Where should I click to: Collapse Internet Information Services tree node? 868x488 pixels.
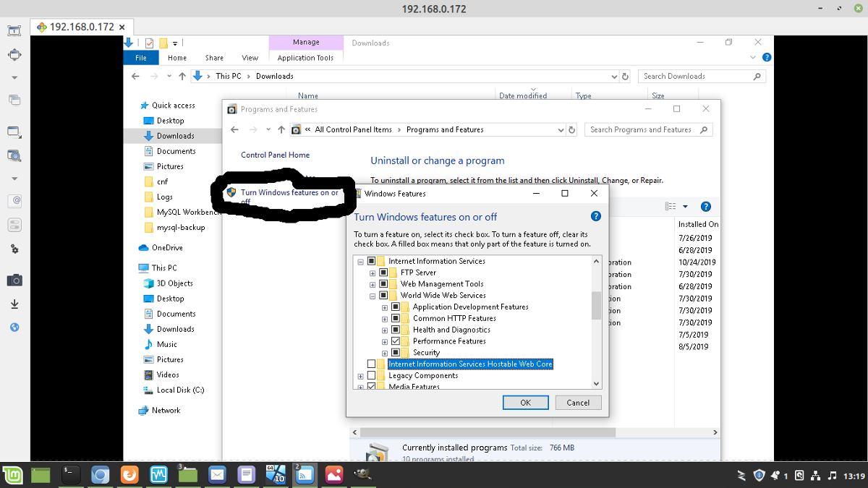tap(360, 262)
